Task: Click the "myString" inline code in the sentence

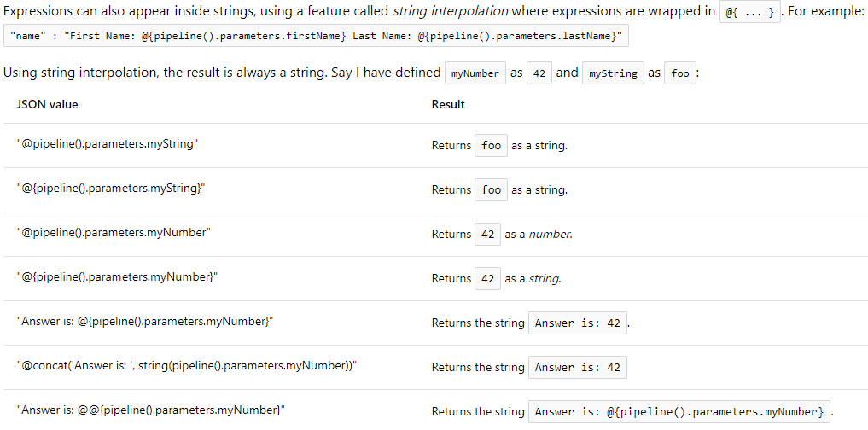Action: (612, 73)
